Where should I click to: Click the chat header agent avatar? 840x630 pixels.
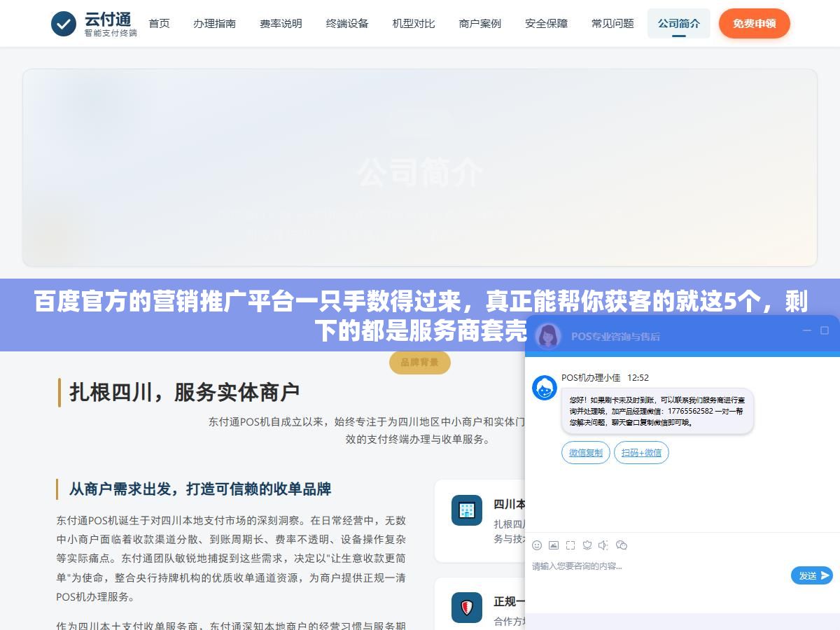pos(548,336)
